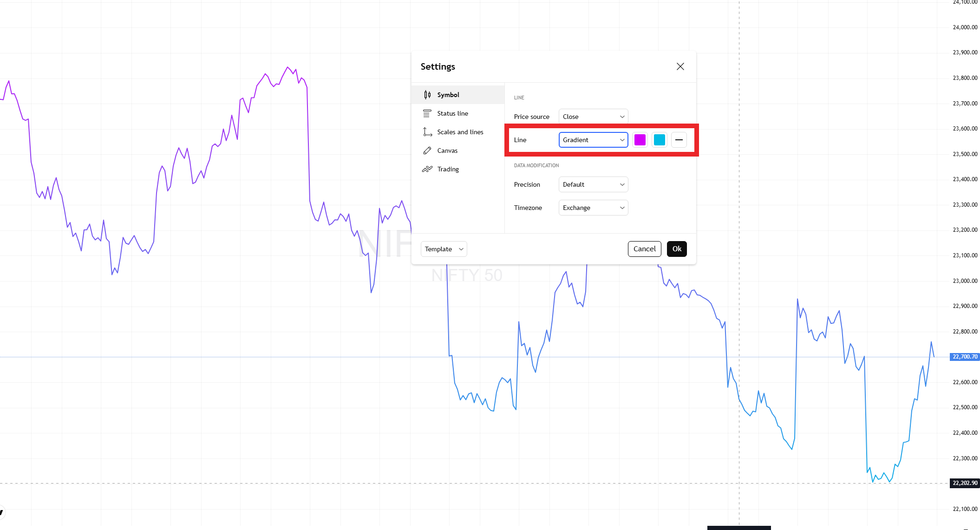Open the Canvas settings tab

tap(447, 150)
